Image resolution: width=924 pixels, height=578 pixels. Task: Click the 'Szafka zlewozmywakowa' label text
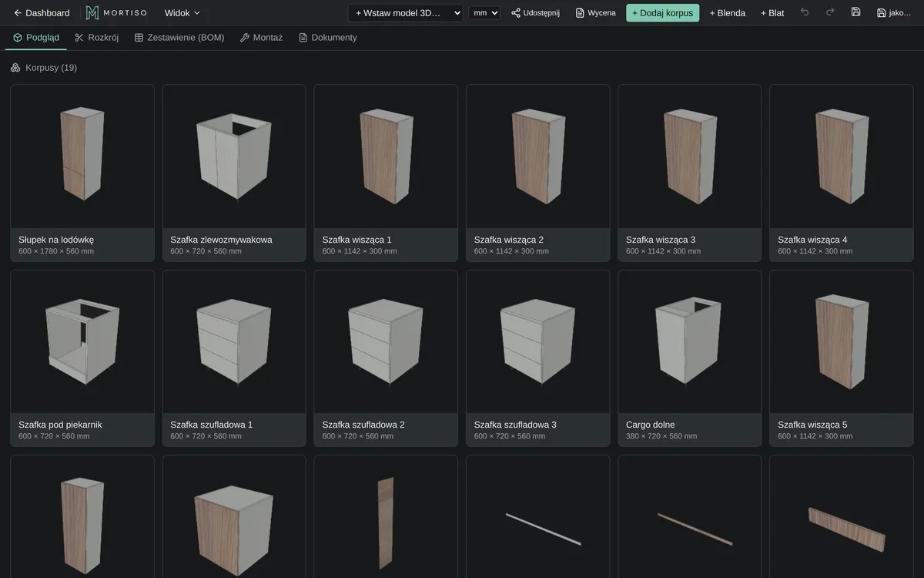pos(221,240)
